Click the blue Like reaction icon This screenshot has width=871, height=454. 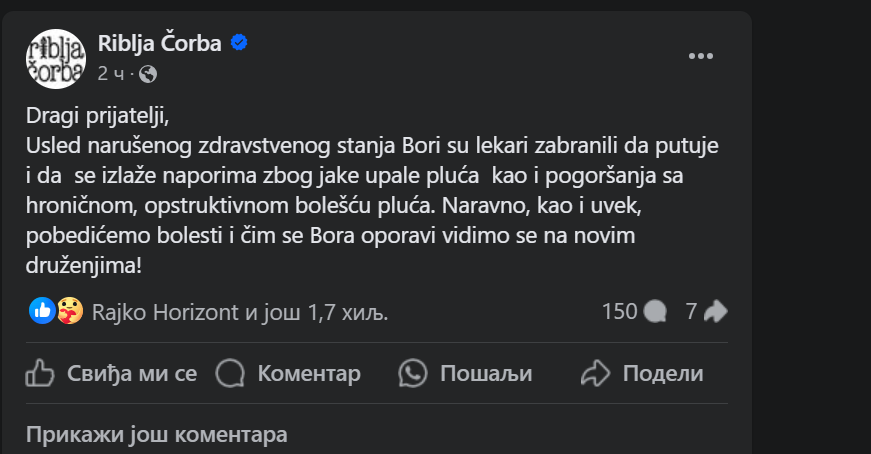pyautogui.click(x=41, y=311)
